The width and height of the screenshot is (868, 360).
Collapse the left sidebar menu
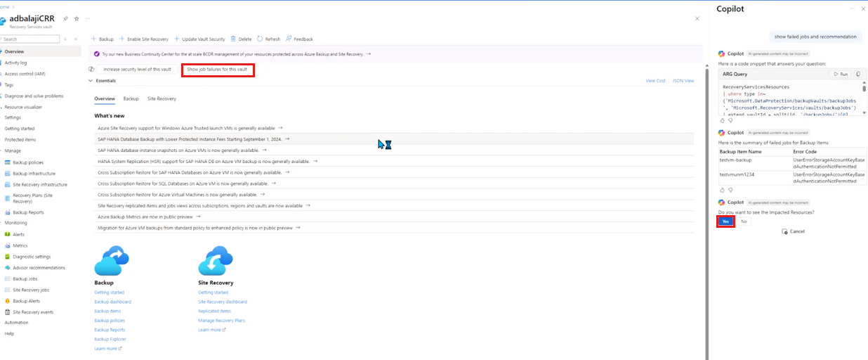click(76, 39)
